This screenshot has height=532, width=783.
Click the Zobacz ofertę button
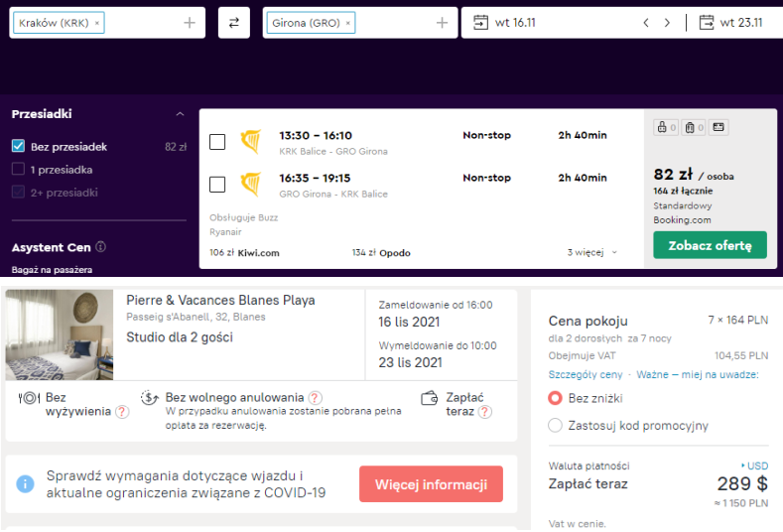710,245
